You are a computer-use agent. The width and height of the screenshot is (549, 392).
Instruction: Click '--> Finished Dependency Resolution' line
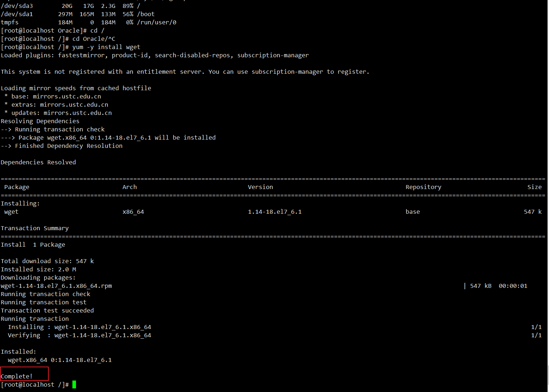[x=62, y=146]
